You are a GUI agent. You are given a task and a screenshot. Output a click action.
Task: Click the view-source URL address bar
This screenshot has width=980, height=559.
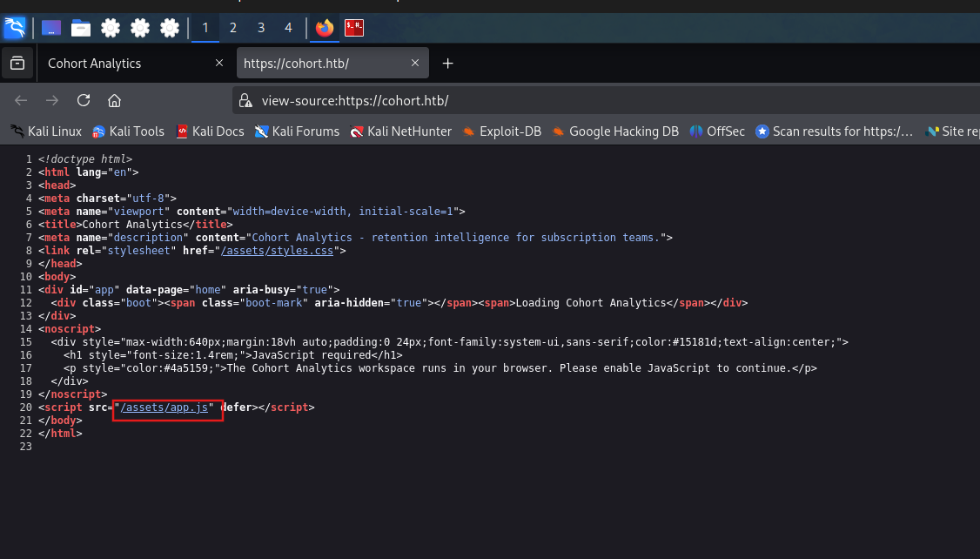(x=607, y=101)
